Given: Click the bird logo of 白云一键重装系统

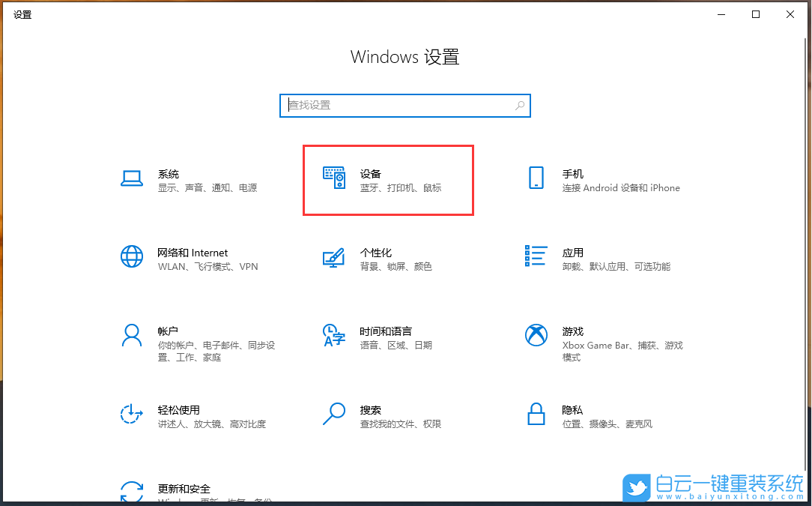Looking at the screenshot, I should click(x=636, y=488).
